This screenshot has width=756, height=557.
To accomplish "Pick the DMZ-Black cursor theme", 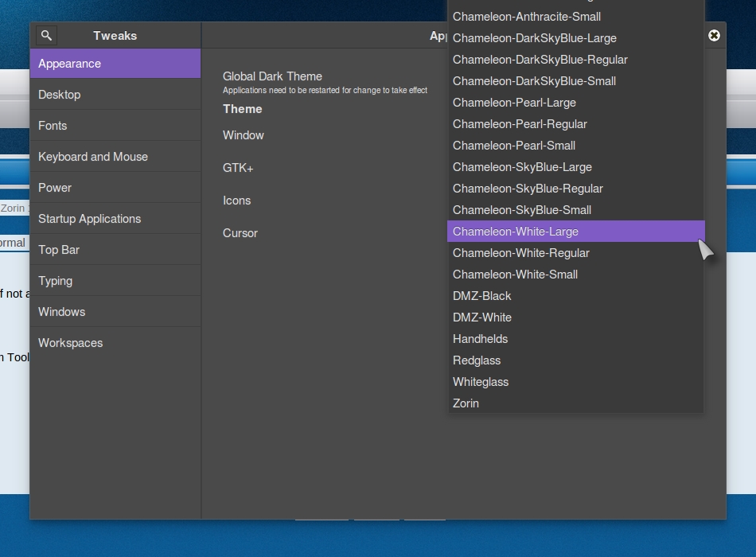I will coord(482,296).
